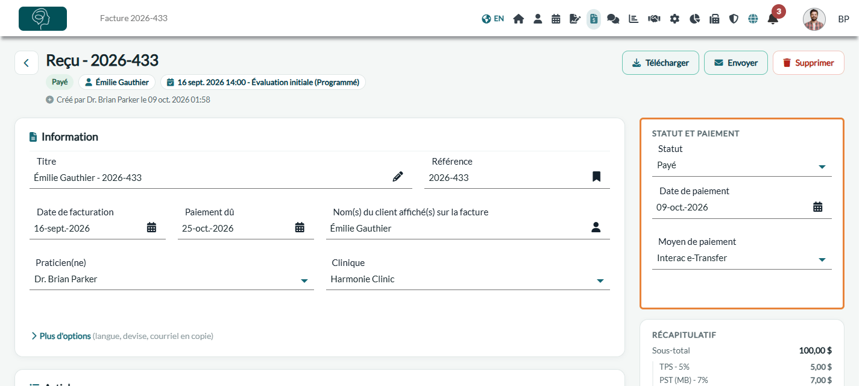
Task: Open the invoices dollar-document icon
Action: pos(594,19)
